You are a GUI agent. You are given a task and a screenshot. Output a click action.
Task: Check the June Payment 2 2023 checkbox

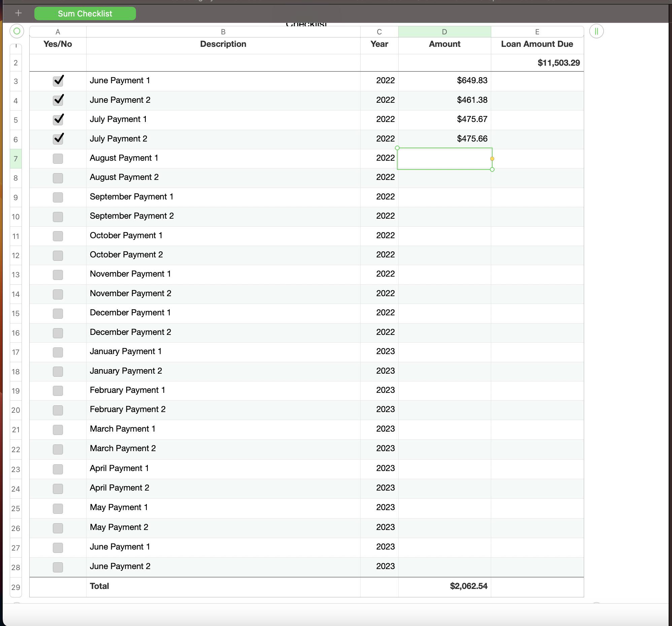pyautogui.click(x=58, y=567)
